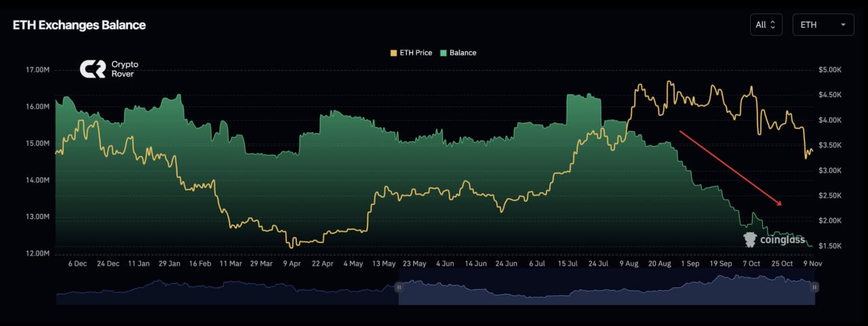
Task: Open the All time range dropdown
Action: pyautogui.click(x=766, y=25)
